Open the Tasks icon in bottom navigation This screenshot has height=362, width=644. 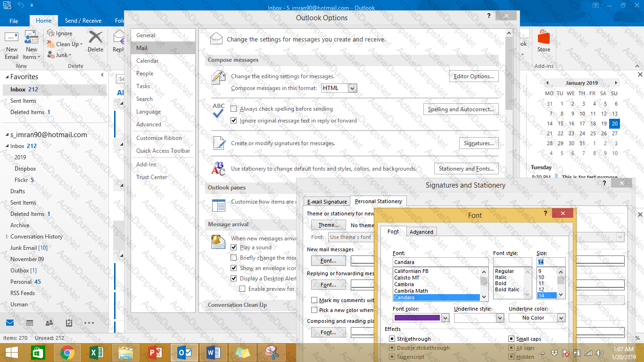point(69,323)
